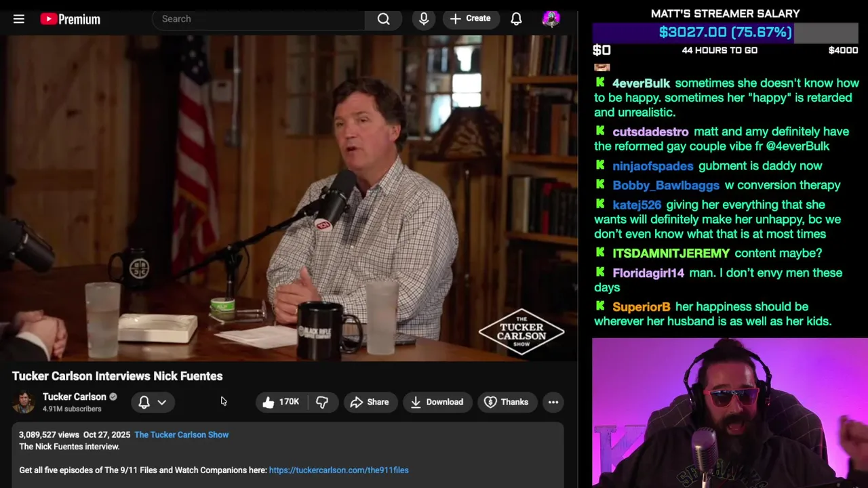Screen dimensions: 868x488
Task: Click the video title Tucker Carlson Interviews Nick Fuentes
Action: [x=117, y=376]
